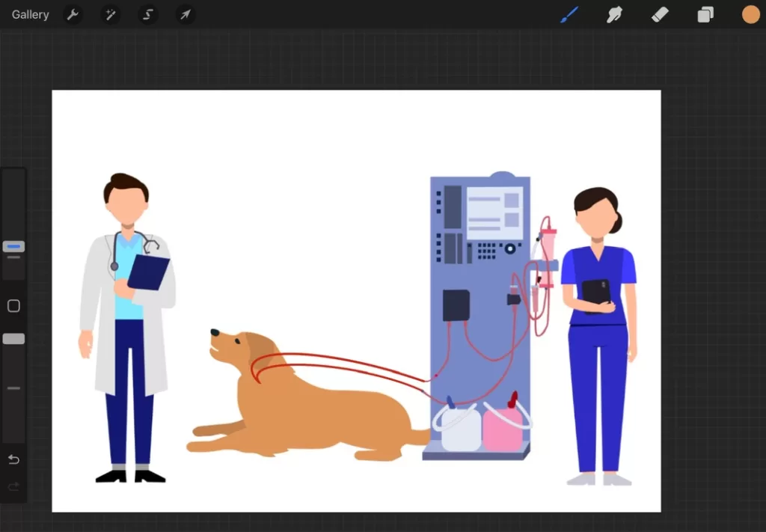766x532 pixels.
Task: Tap the square modify button in sidebar
Action: 13,306
